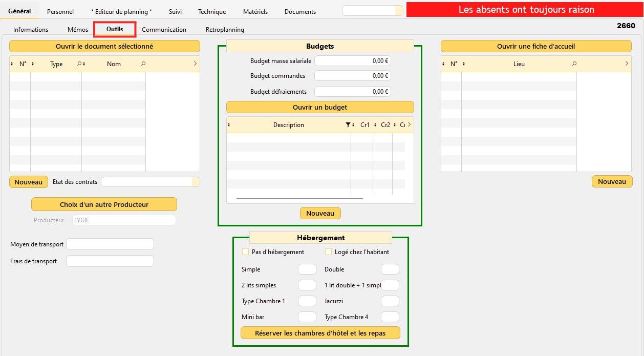Image resolution: width=644 pixels, height=356 pixels.
Task: Click the search icon in Lieu column header
Action: [574, 64]
